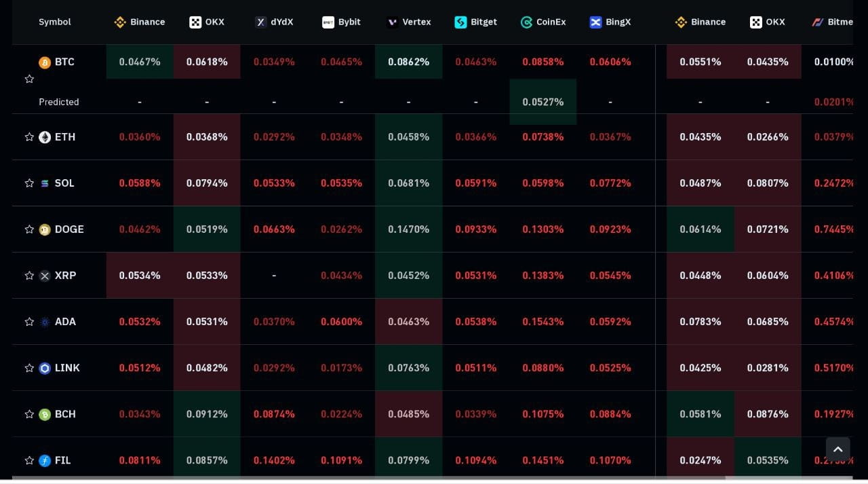Click the Vertex exchange icon
868x484 pixels.
pos(391,21)
